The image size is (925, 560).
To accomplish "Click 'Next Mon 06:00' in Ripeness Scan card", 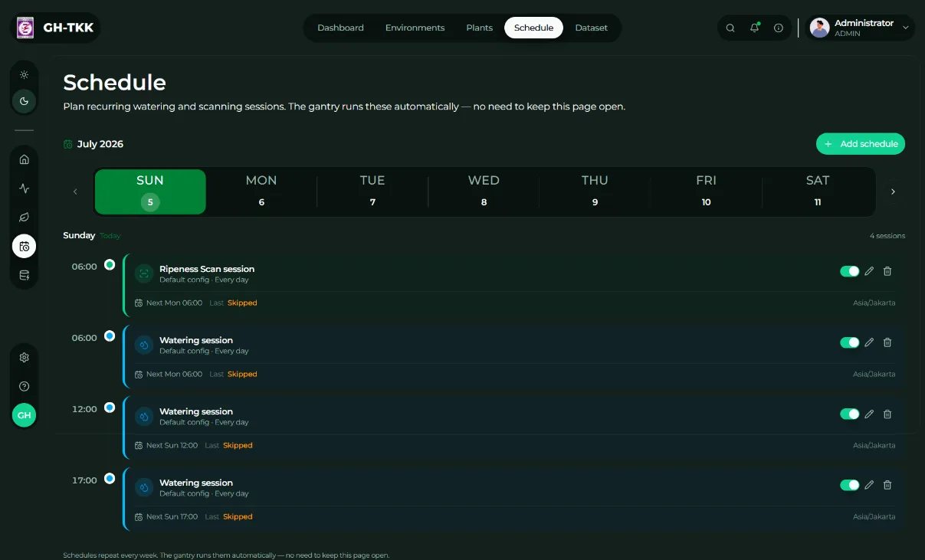I will click(x=174, y=303).
